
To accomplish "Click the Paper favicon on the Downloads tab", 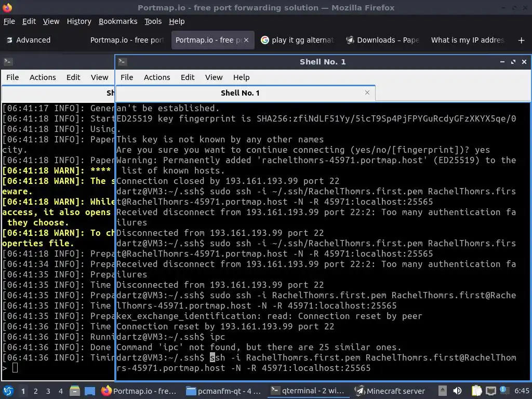I will (x=350, y=40).
